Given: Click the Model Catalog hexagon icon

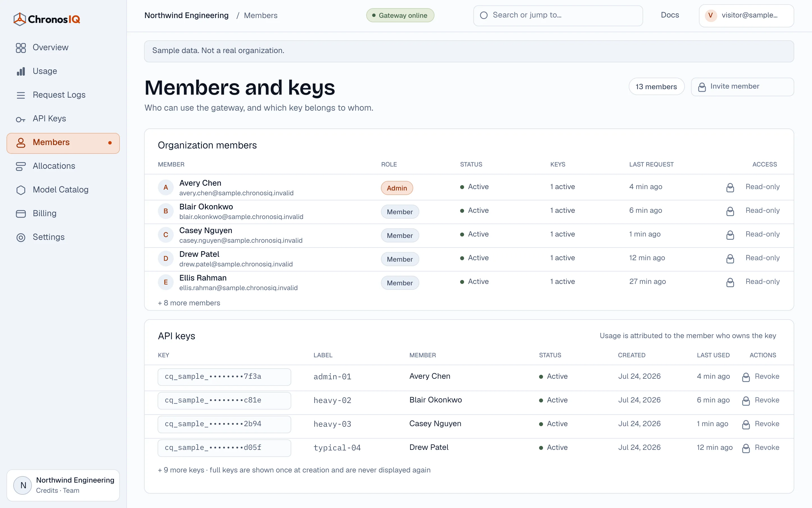Looking at the screenshot, I should point(21,190).
